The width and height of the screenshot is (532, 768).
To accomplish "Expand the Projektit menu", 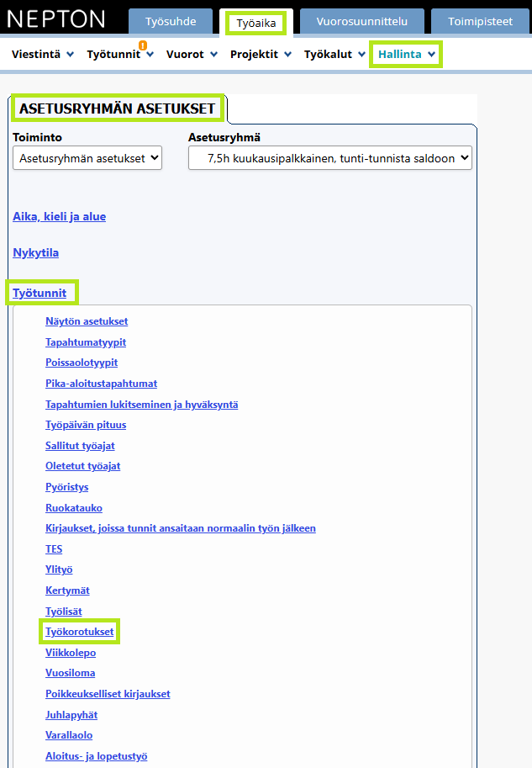I will [x=261, y=55].
